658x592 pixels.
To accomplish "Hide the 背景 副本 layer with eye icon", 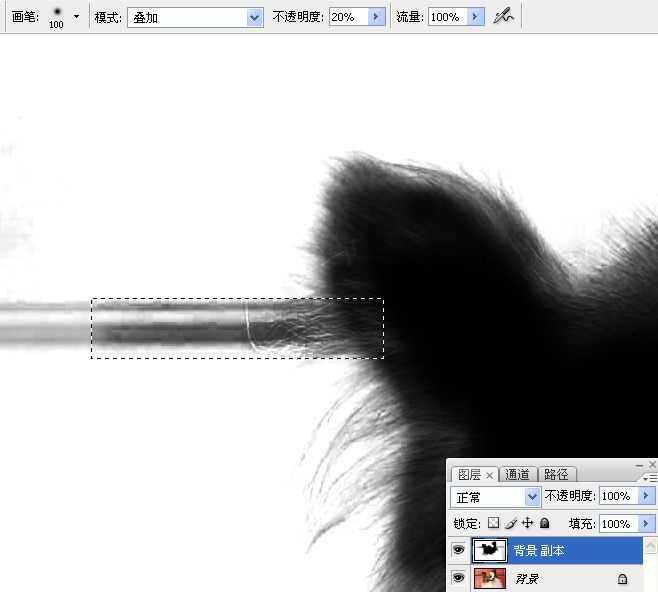I will click(459, 550).
